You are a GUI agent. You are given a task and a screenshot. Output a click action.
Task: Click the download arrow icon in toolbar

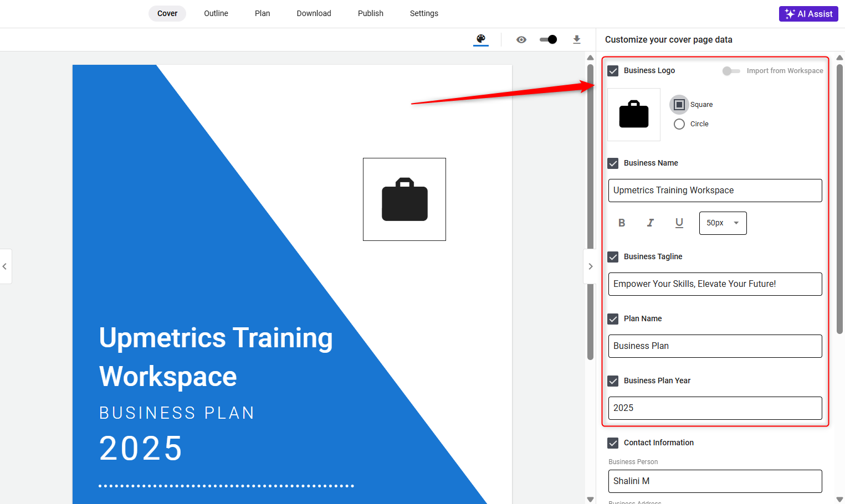[577, 39]
